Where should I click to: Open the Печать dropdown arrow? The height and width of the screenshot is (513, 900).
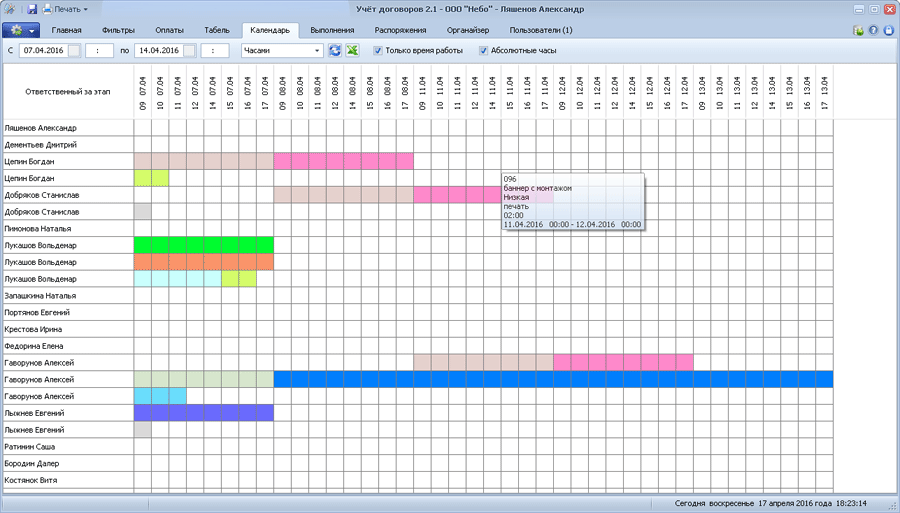click(86, 9)
